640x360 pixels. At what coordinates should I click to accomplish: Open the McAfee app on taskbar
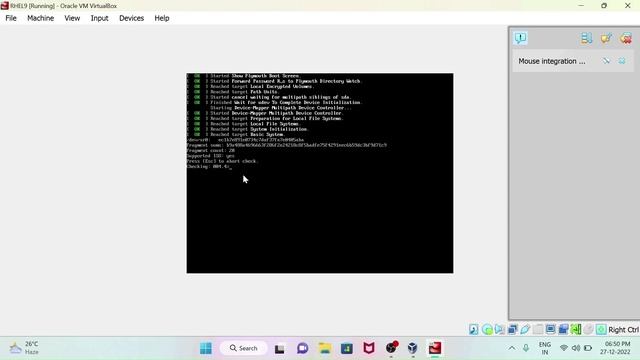369,348
